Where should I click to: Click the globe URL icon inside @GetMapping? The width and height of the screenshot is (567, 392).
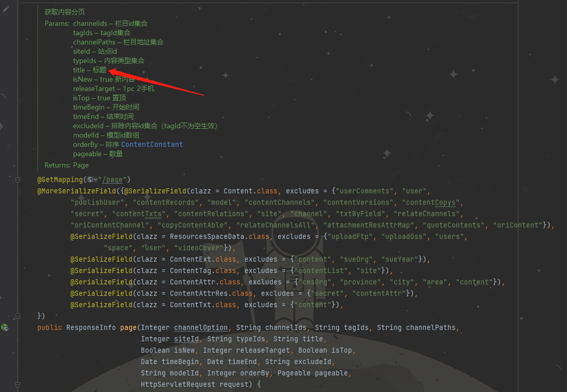pyautogui.click(x=90, y=179)
